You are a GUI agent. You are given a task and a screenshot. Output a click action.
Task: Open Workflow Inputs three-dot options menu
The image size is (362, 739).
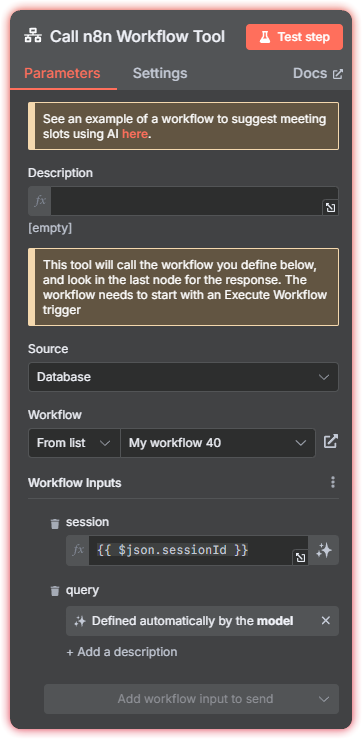(333, 482)
